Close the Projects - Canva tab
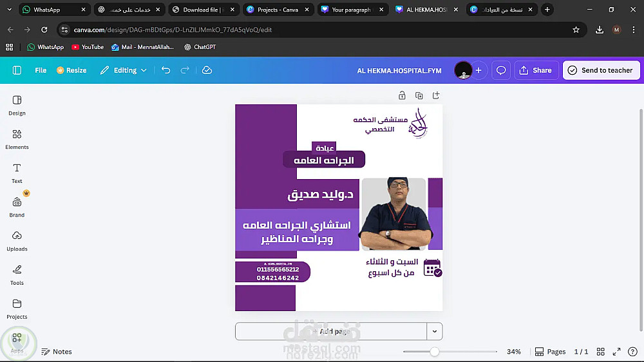Viewport: 644px width, 362px height. click(x=307, y=10)
